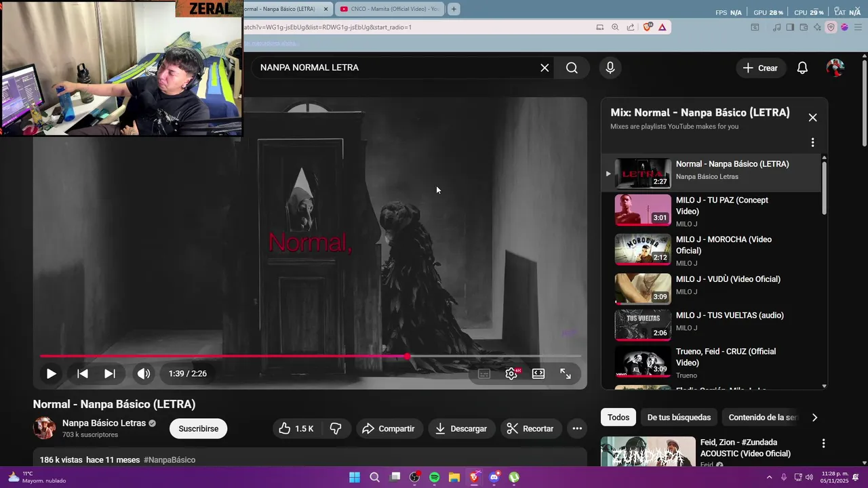Enter fullscreen on the video
868x488 pixels.
coord(566,373)
